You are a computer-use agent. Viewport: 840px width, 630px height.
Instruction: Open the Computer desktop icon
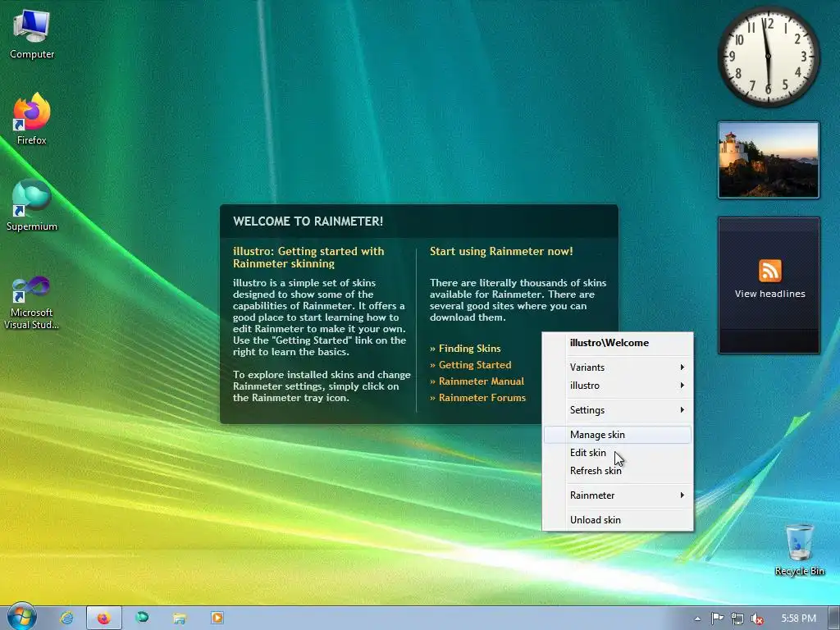[32, 35]
